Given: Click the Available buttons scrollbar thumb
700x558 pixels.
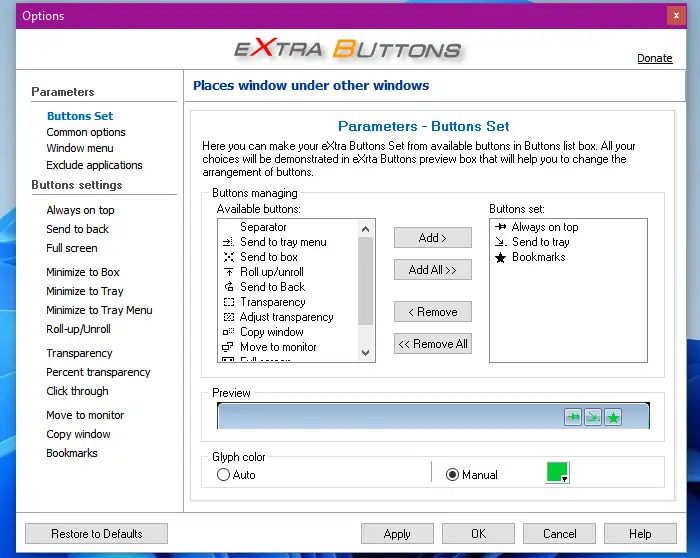Looking at the screenshot, I should click(x=366, y=281).
